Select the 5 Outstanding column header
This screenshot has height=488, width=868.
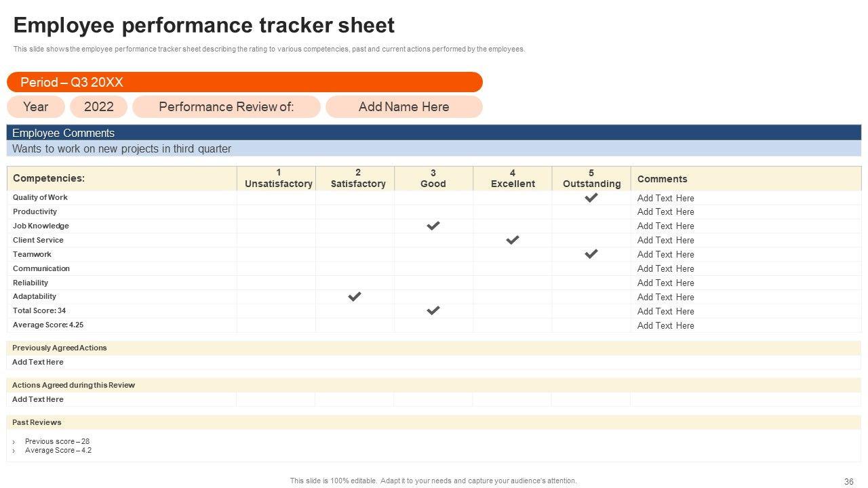point(591,178)
